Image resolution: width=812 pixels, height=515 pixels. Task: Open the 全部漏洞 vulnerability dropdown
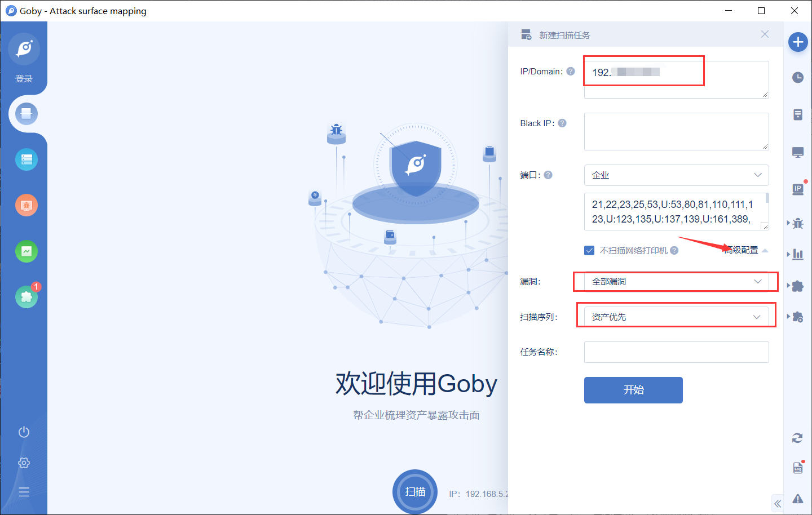(x=677, y=281)
